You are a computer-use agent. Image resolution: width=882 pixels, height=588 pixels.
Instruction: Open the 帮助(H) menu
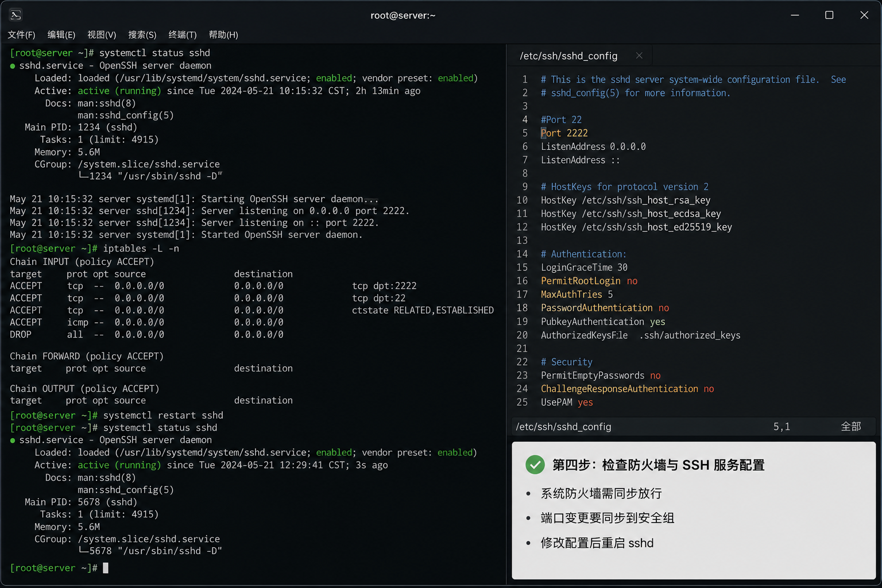223,35
